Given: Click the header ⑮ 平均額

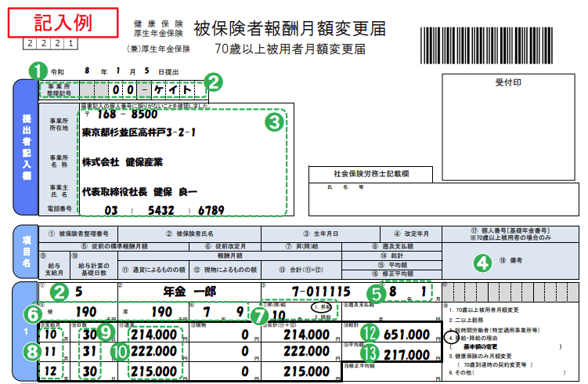Looking at the screenshot, I should (392, 265).
